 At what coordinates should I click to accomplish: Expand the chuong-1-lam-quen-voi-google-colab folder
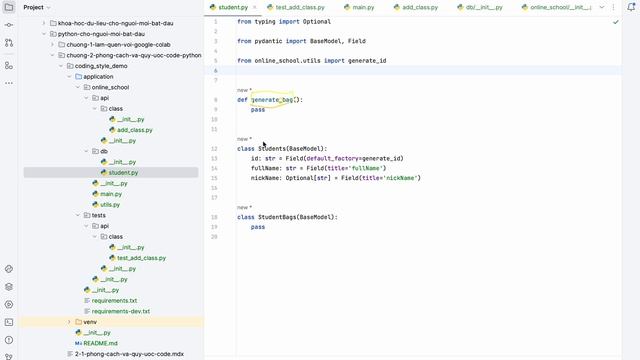coord(53,44)
